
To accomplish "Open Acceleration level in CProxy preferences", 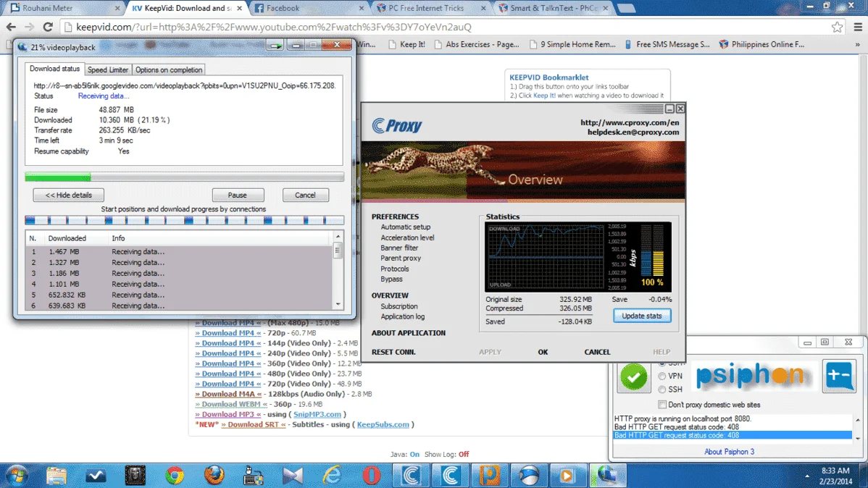I will coord(407,237).
